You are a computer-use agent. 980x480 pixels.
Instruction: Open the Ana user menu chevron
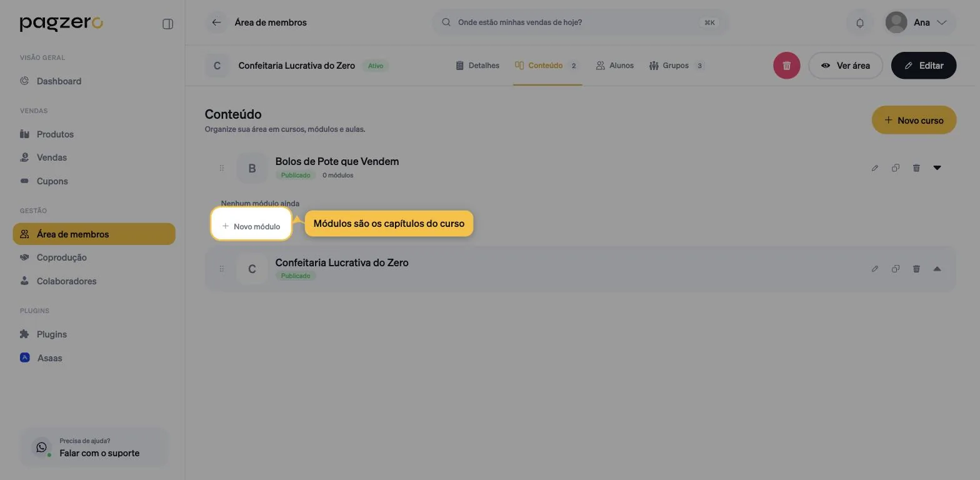(942, 22)
